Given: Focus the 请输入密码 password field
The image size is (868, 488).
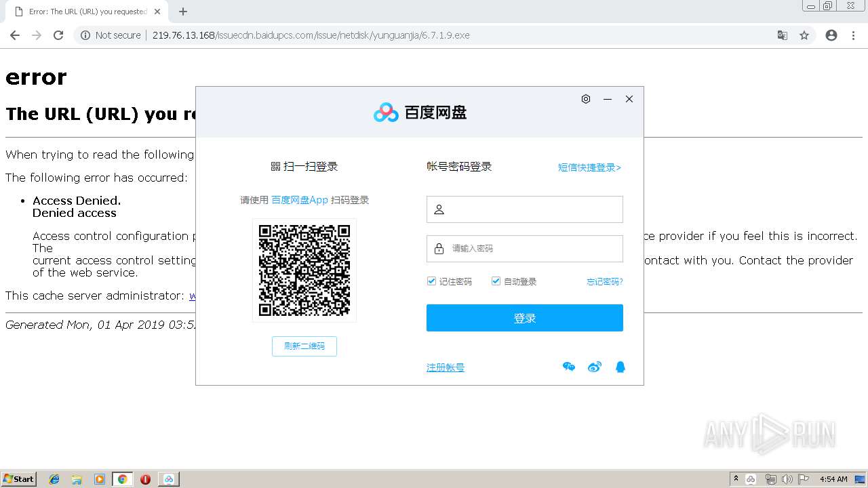Looking at the screenshot, I should [x=525, y=249].
